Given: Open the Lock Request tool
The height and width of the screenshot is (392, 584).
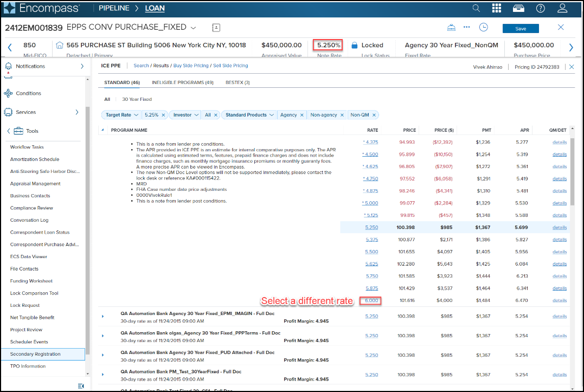Looking at the screenshot, I should [25, 305].
